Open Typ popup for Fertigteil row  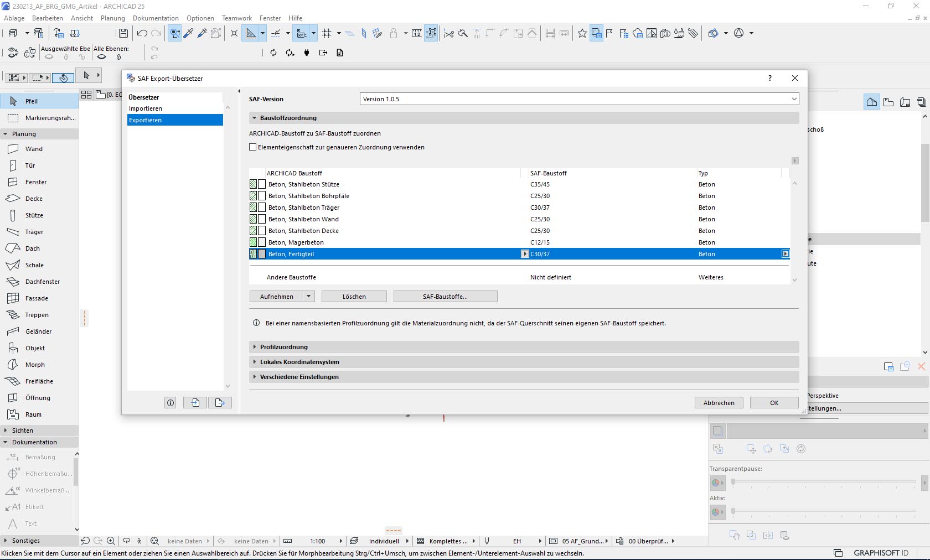pyautogui.click(x=786, y=254)
